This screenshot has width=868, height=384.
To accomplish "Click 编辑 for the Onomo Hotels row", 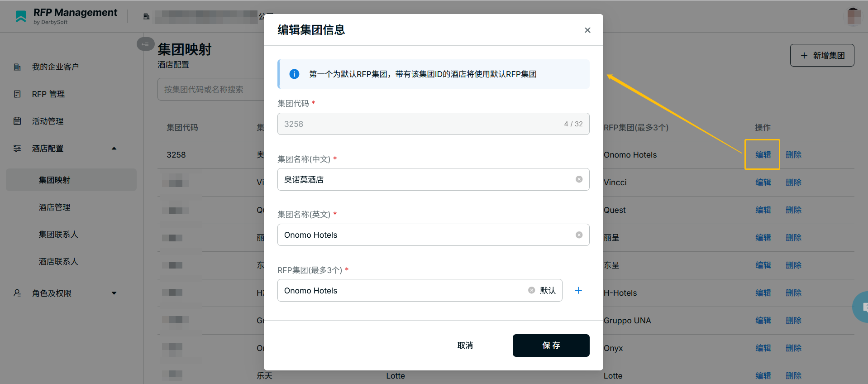I will click(763, 155).
